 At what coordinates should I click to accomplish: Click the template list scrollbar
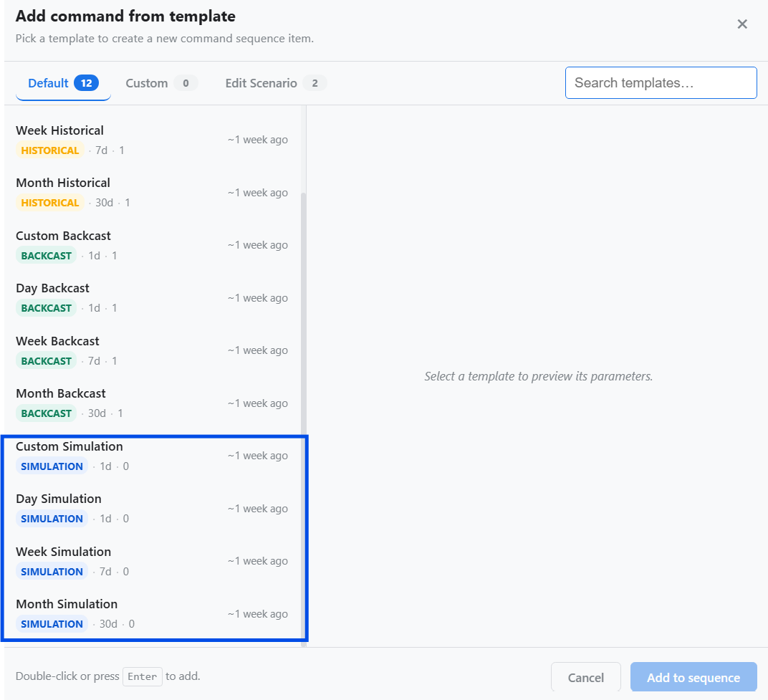[303, 419]
